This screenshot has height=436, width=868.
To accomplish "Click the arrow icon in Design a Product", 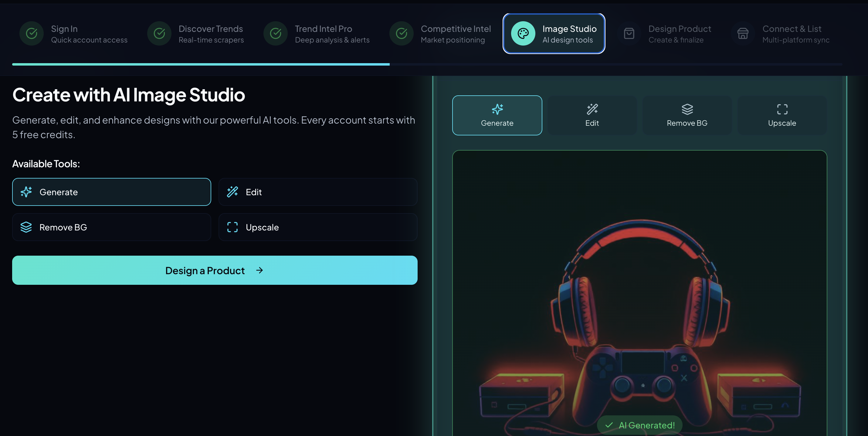I will [x=259, y=271].
